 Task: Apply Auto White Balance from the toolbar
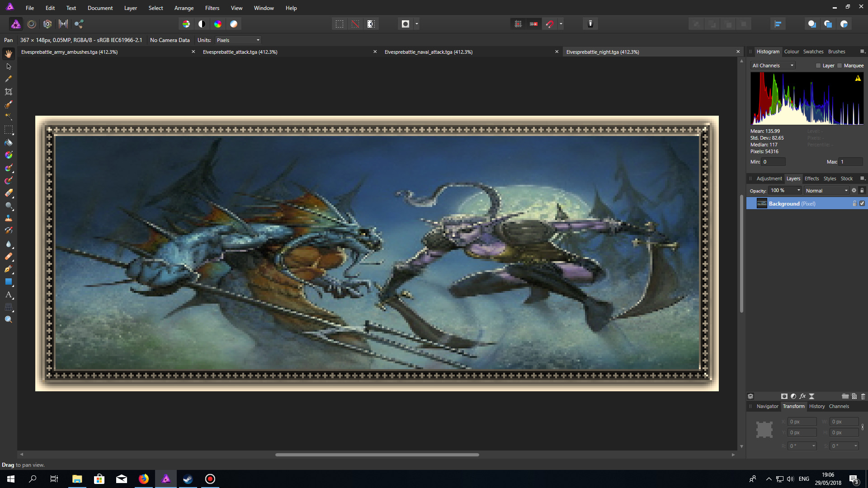pyautogui.click(x=234, y=24)
